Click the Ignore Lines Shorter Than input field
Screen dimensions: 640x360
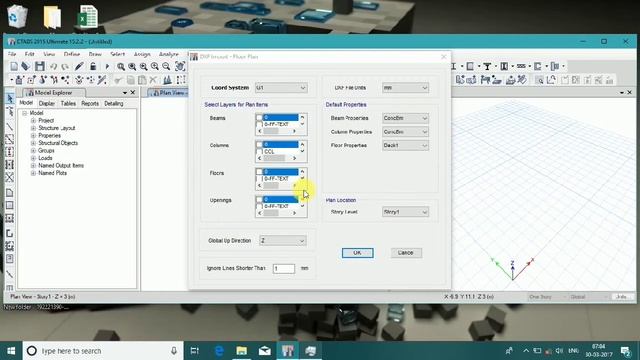point(284,269)
